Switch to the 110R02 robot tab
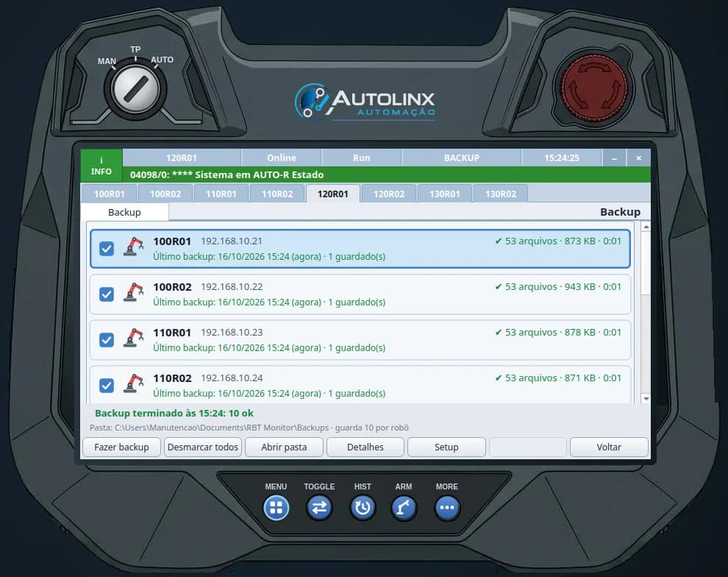Image resolution: width=728 pixels, height=577 pixels. [277, 194]
